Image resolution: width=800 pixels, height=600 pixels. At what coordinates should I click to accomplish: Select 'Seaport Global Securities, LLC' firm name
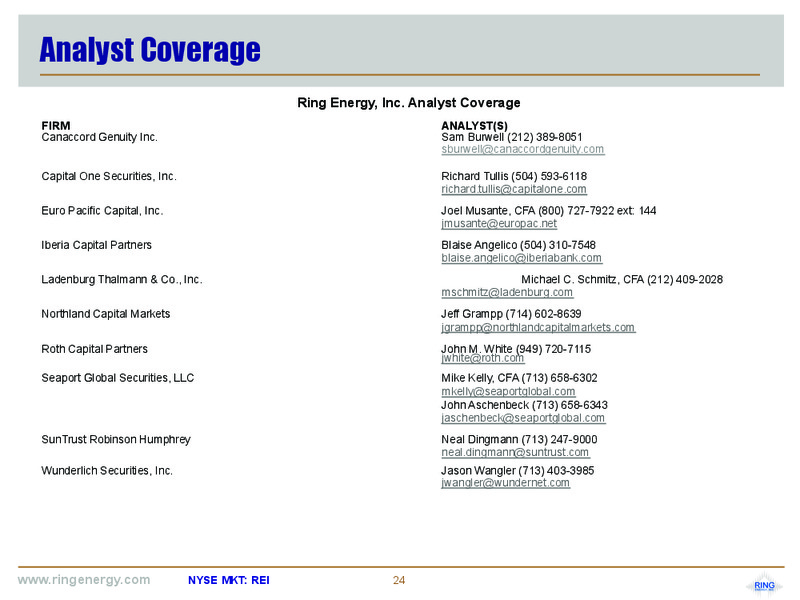point(118,378)
